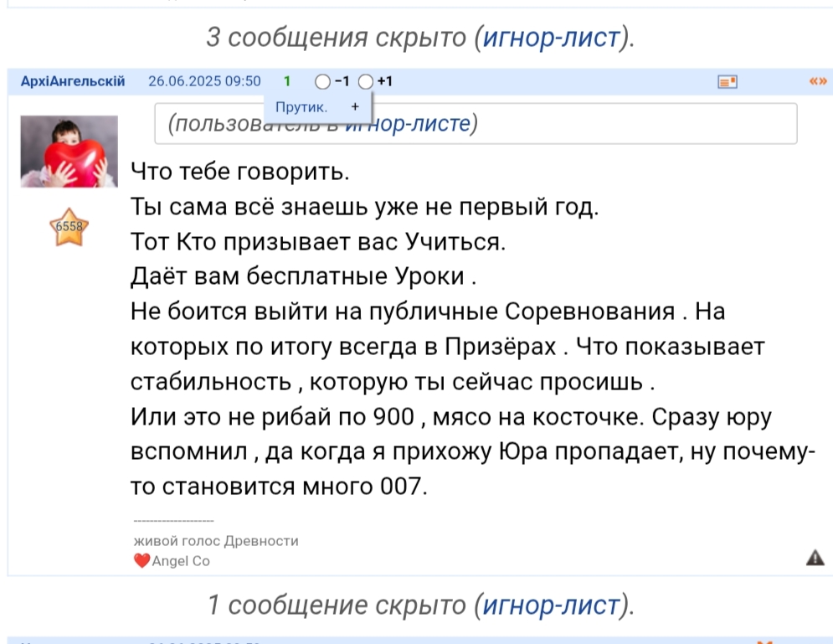
Task: Click the green rating number 1
Action: click(287, 81)
